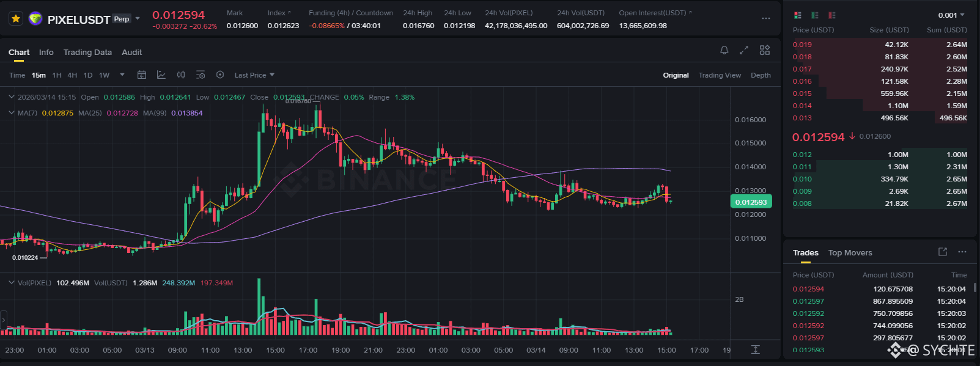
Task: Select the 1W timeframe
Action: [105, 75]
